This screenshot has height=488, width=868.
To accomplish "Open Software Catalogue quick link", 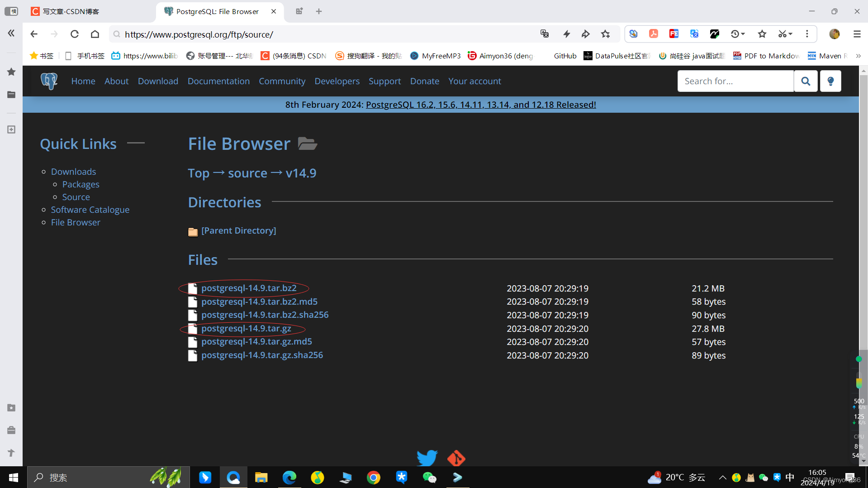I will [x=90, y=210].
